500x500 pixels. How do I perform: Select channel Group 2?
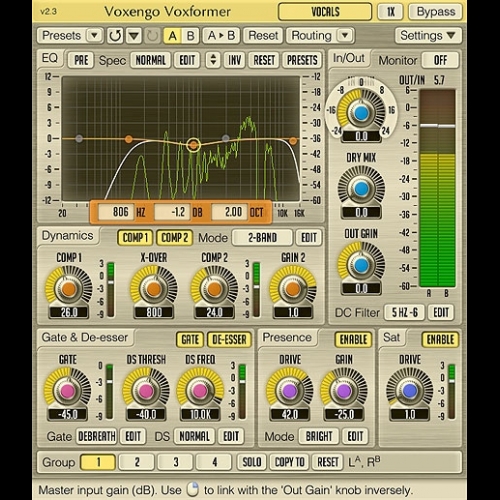(137, 462)
